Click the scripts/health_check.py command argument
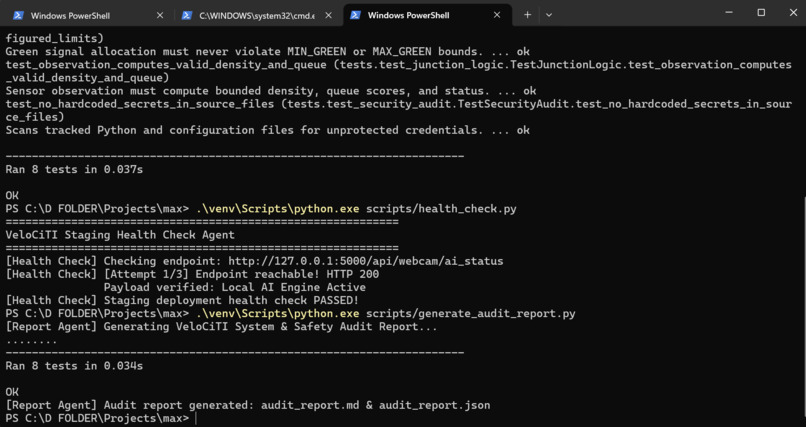This screenshot has height=427, width=806. (441, 209)
